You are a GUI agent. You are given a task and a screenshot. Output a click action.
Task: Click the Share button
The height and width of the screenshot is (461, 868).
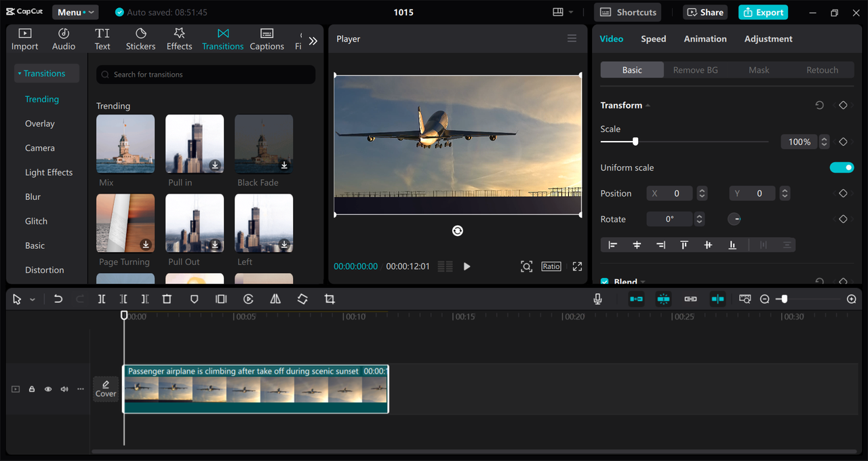[705, 12]
